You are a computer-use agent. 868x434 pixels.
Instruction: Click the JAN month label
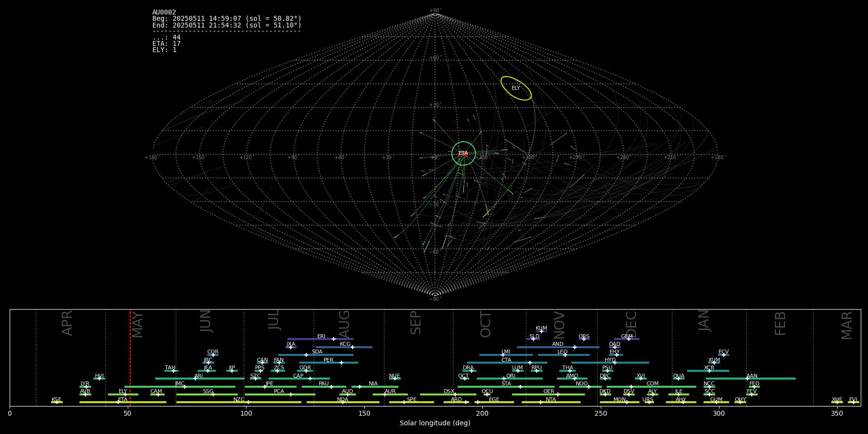point(704,321)
